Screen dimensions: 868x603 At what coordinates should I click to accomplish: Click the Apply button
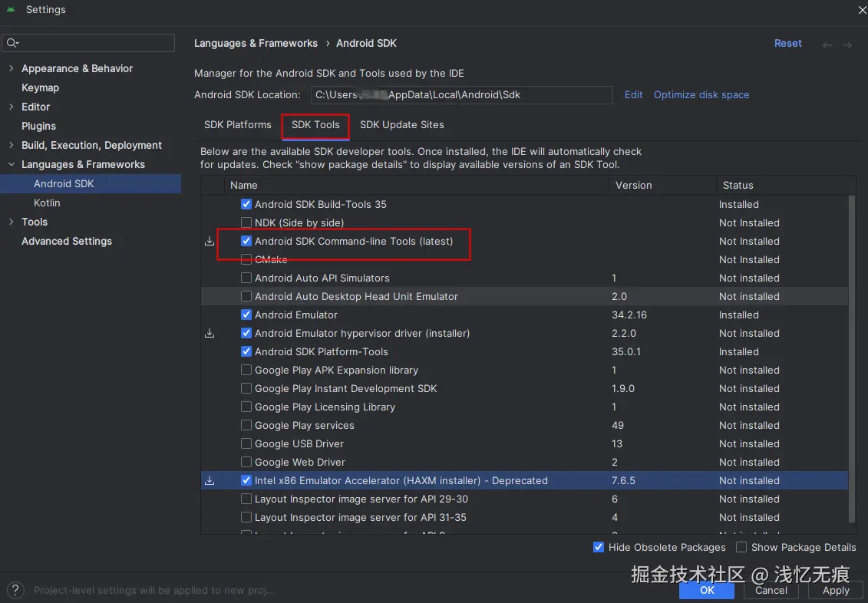[x=836, y=590]
